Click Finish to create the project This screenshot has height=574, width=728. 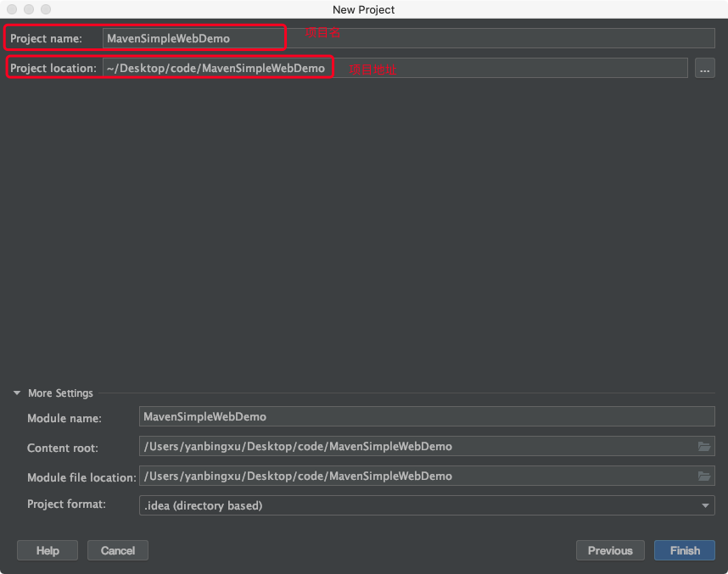click(x=685, y=550)
